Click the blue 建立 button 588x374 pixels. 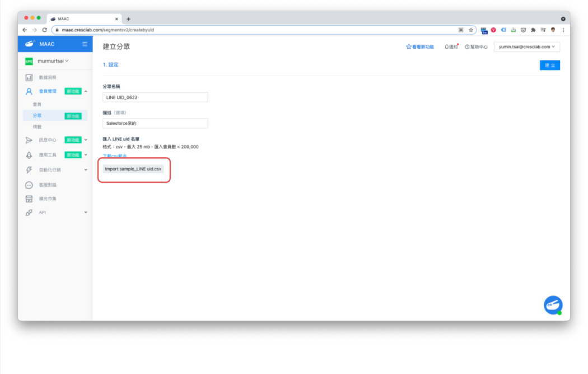(549, 65)
